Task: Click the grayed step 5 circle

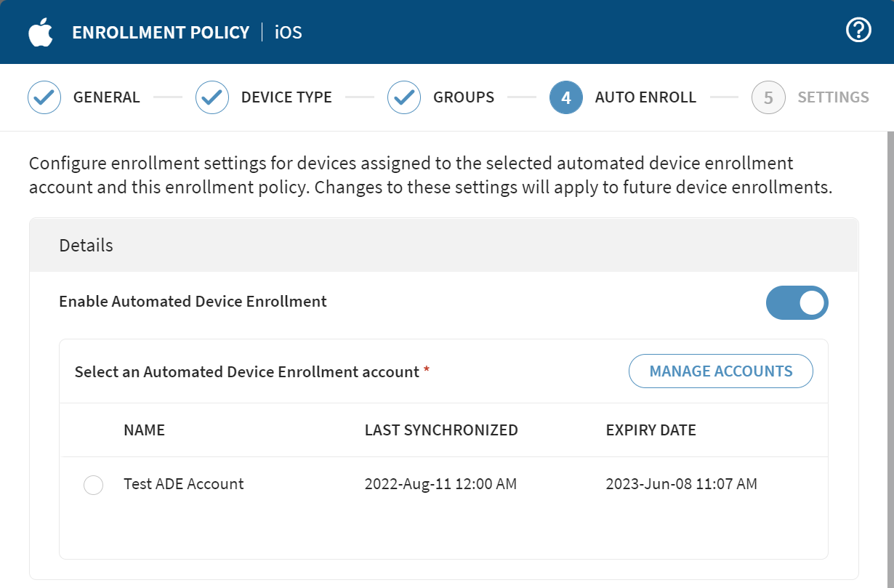Action: coord(768,97)
